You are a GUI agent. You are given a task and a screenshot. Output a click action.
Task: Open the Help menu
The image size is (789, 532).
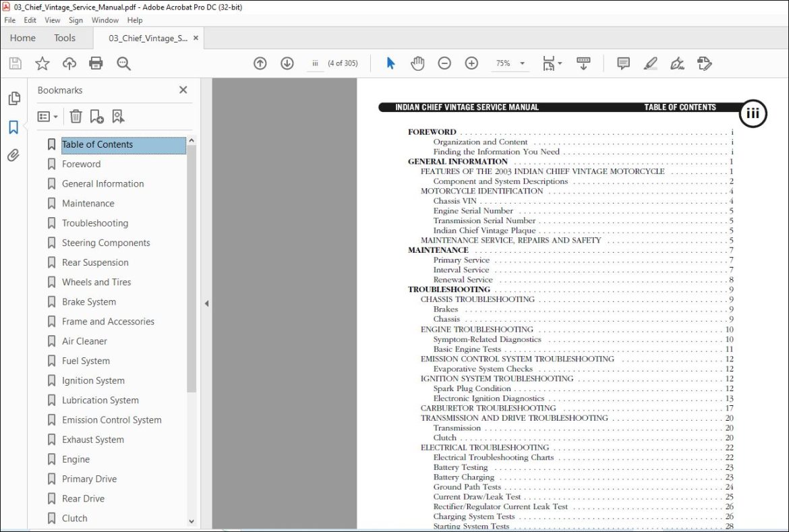point(135,20)
